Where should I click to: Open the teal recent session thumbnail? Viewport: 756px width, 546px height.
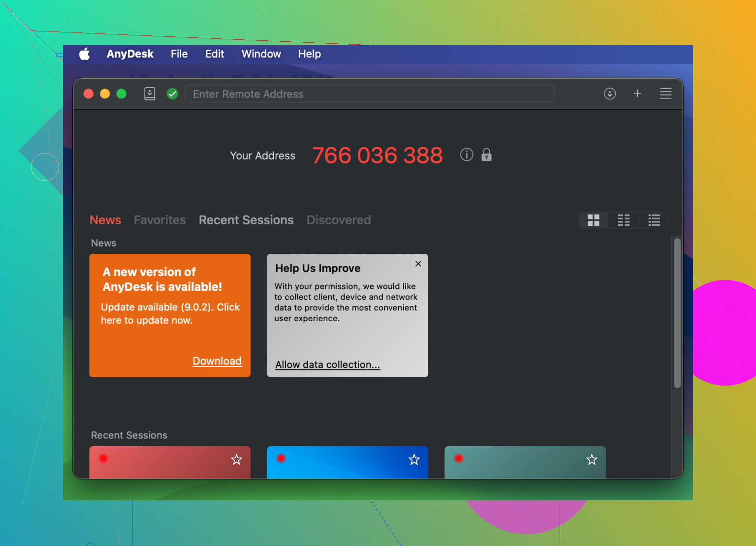tap(525, 462)
